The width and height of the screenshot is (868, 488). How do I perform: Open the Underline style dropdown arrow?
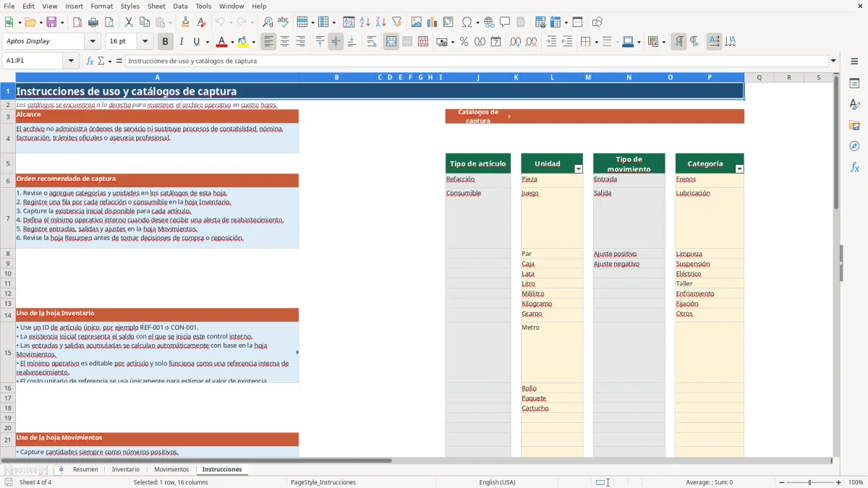(x=207, y=42)
